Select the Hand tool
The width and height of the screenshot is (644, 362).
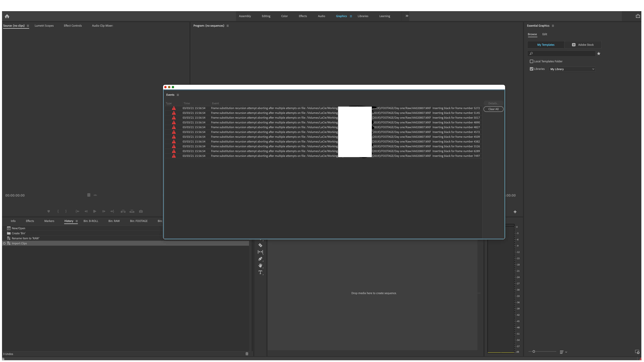[x=260, y=266]
